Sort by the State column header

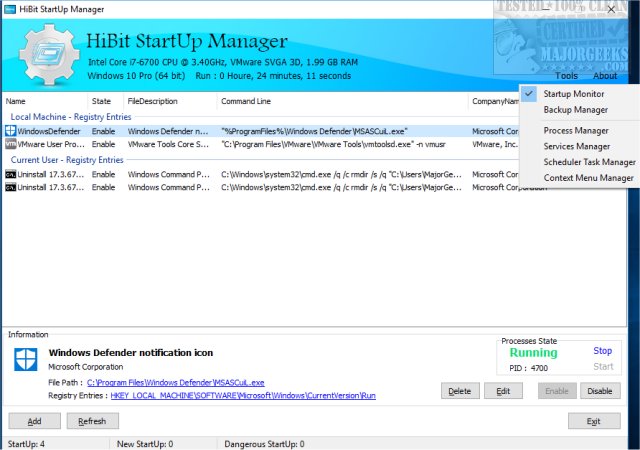[101, 101]
